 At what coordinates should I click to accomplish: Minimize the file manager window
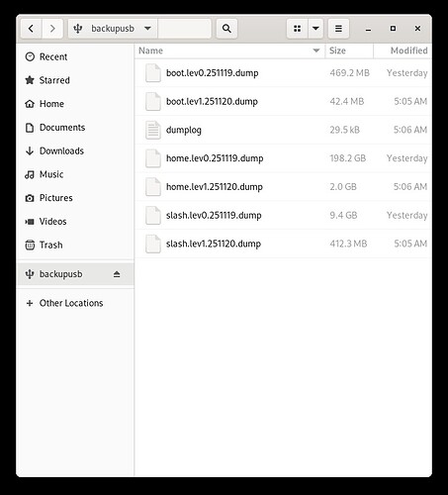pos(368,29)
